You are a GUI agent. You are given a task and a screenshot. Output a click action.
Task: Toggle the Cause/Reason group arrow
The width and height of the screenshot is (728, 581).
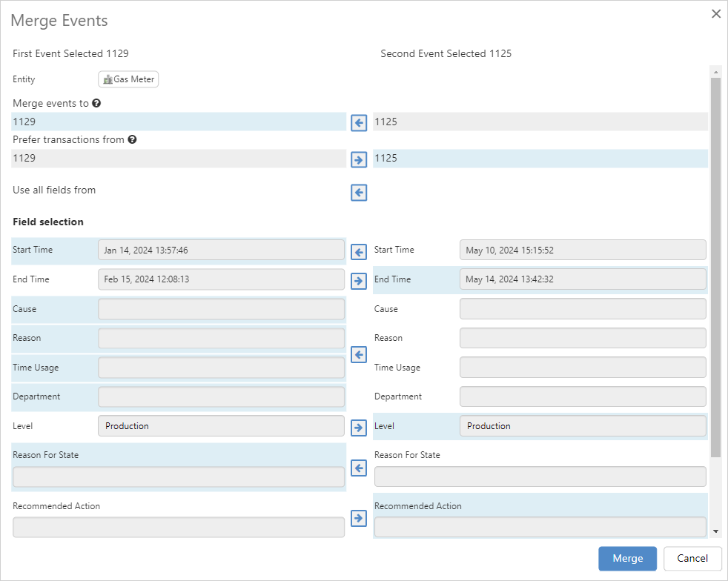359,354
